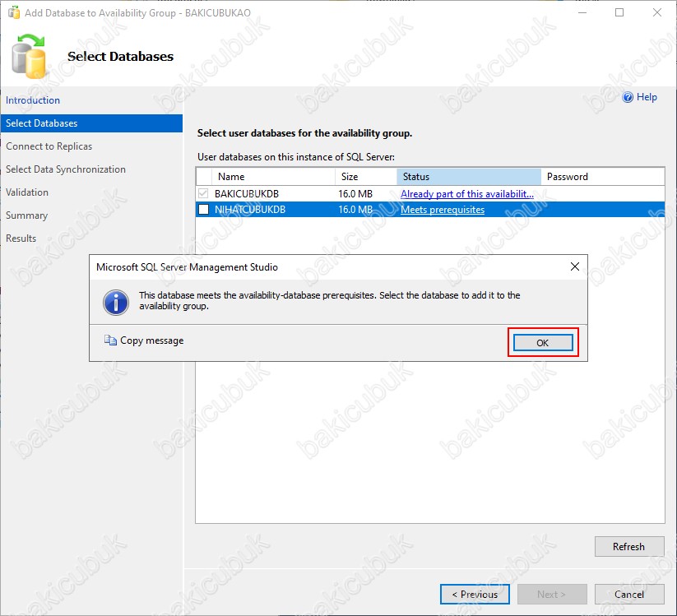
Task: Click the Copy message label text
Action: pyautogui.click(x=151, y=340)
